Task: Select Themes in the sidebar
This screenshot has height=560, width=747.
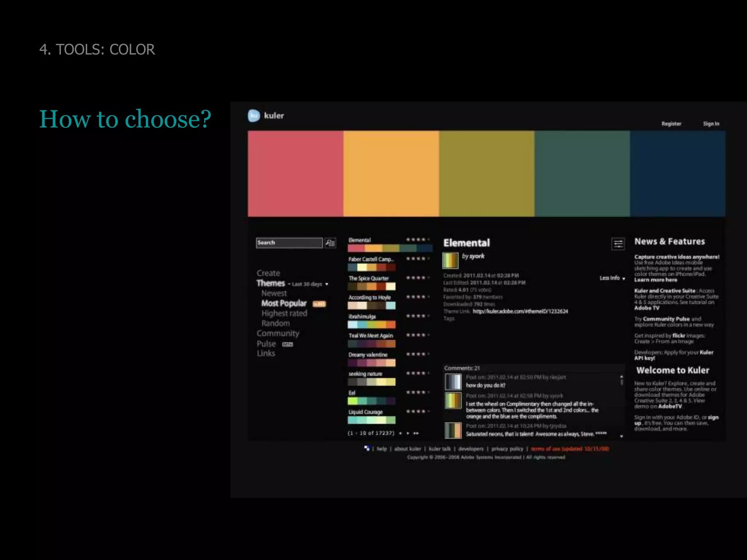Action: (x=271, y=283)
